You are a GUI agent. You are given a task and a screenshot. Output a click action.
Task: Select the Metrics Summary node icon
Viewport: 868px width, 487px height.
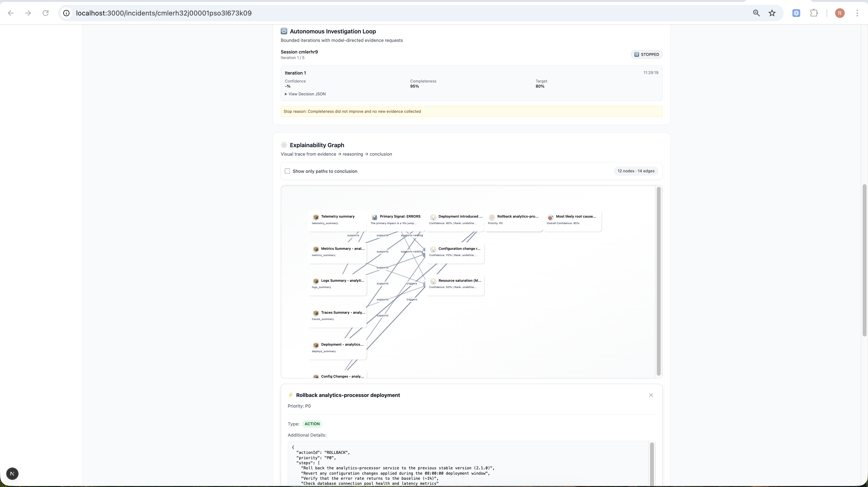tap(316, 249)
